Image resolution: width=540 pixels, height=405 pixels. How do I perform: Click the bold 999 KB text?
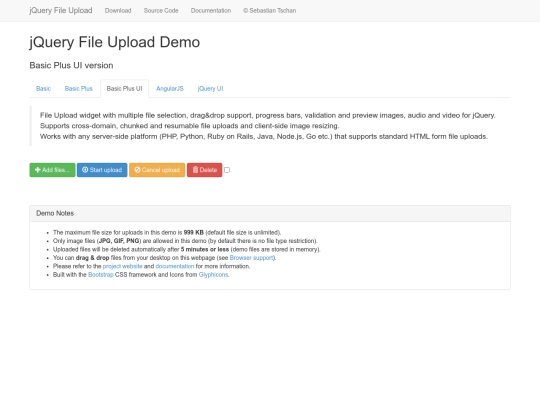(194, 232)
